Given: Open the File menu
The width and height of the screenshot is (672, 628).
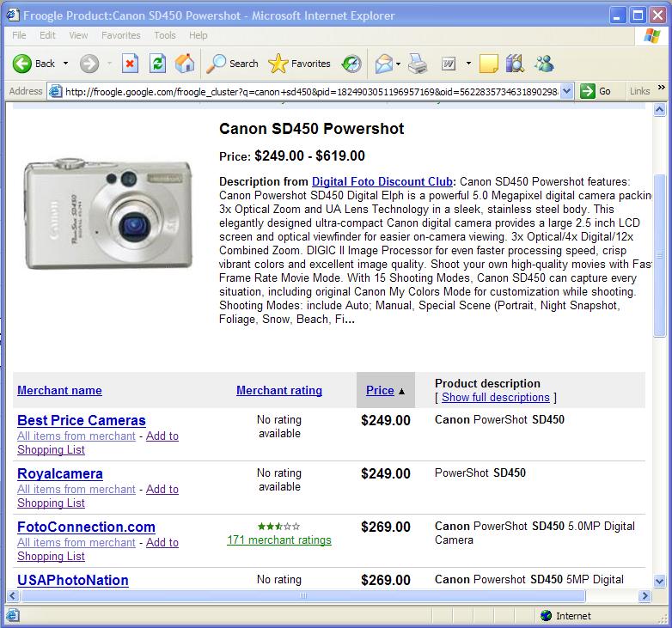Looking at the screenshot, I should (19, 35).
